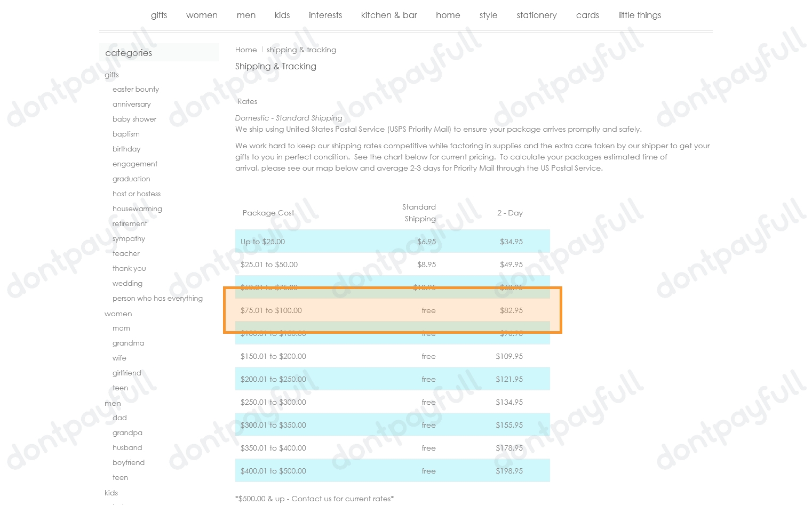812x505 pixels.
Task: Open the baby shower category
Action: click(134, 119)
